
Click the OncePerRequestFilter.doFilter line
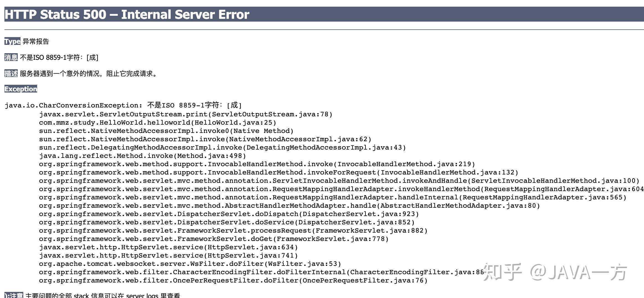[233, 280]
